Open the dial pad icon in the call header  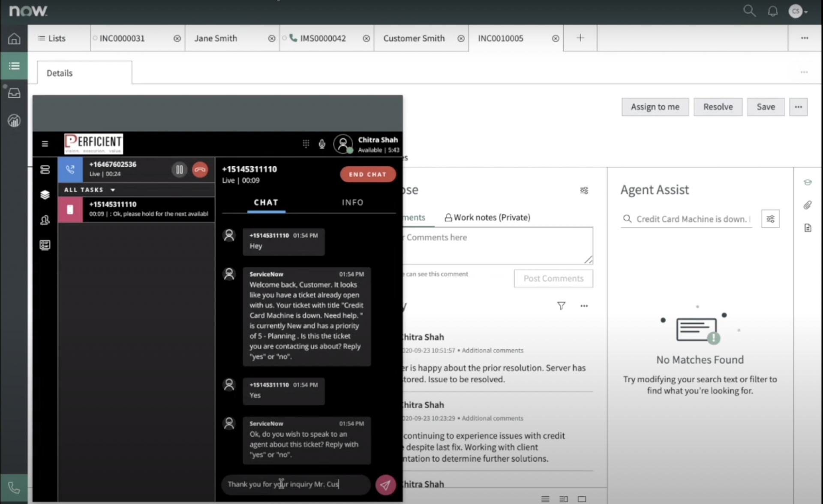pos(306,144)
